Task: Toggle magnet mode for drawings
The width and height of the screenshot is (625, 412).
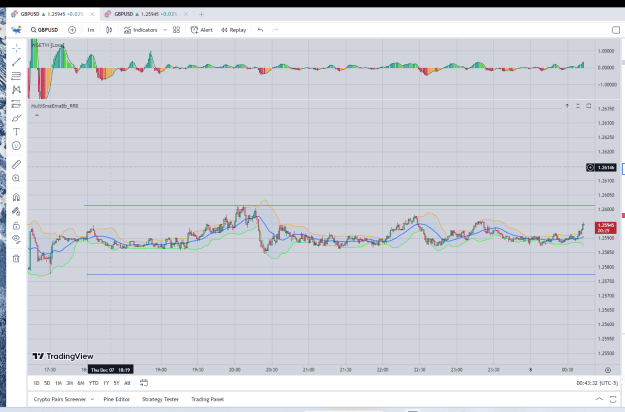Action: point(16,197)
